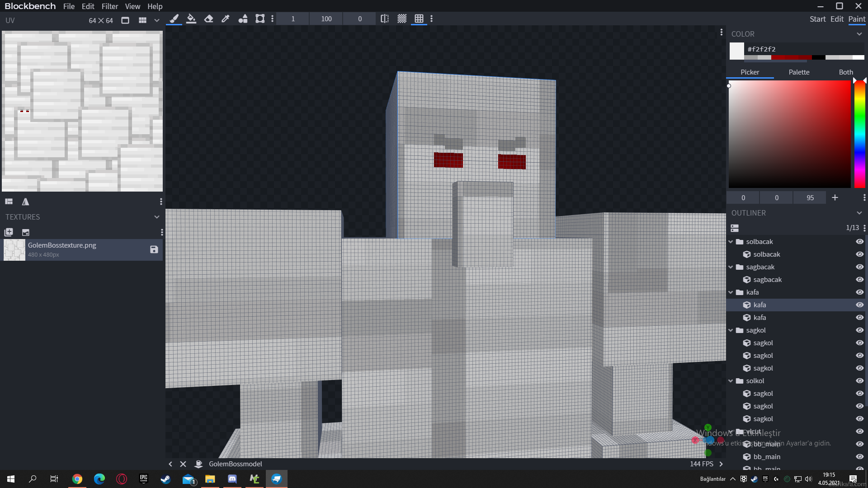Image resolution: width=868 pixels, height=488 pixels.
Task: Open the Filter menu
Action: point(110,6)
